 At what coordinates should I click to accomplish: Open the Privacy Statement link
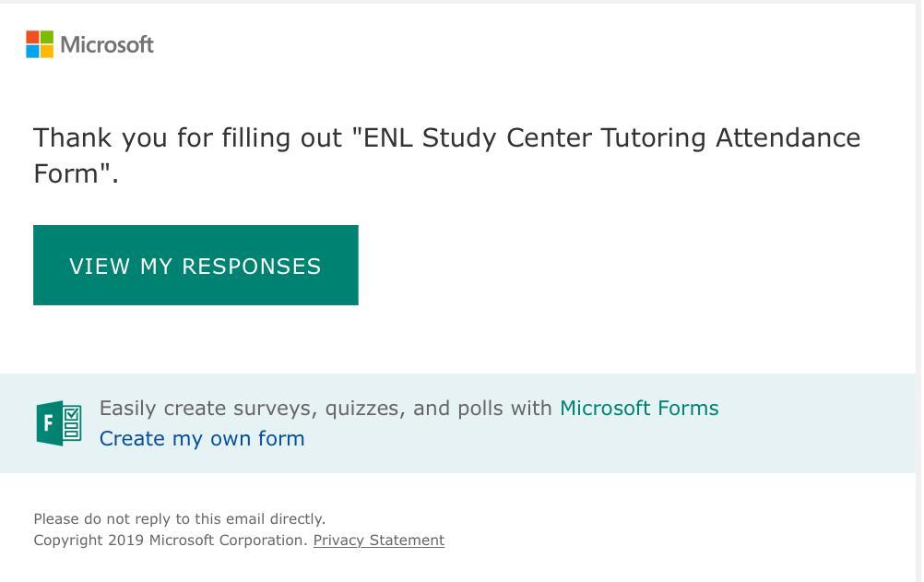point(378,540)
